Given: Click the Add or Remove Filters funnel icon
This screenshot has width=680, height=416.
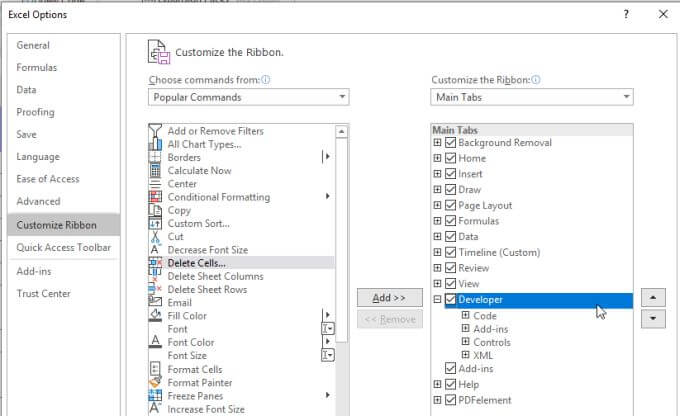Looking at the screenshot, I should click(155, 131).
